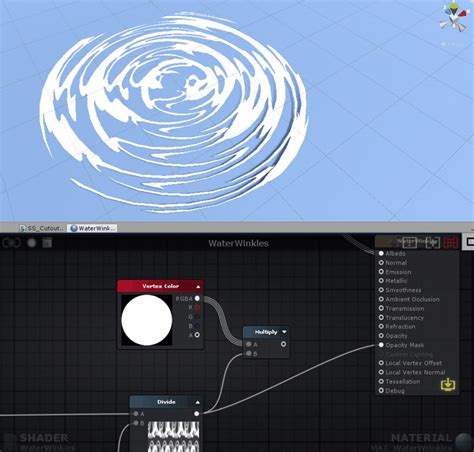Click the Vertex Color alpha output port
Screen dimensions: 474x452
click(x=197, y=335)
